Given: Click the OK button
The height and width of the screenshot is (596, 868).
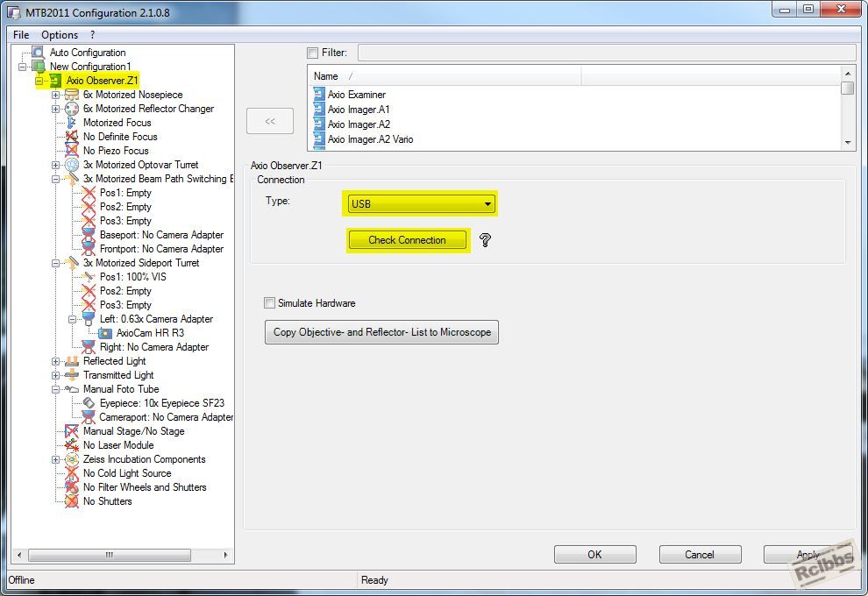Looking at the screenshot, I should coord(595,555).
